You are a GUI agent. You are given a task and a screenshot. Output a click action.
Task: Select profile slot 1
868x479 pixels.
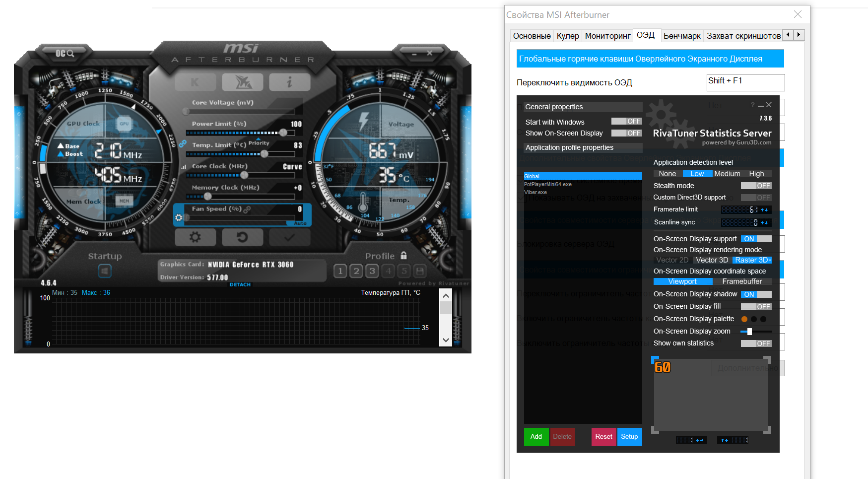point(340,271)
